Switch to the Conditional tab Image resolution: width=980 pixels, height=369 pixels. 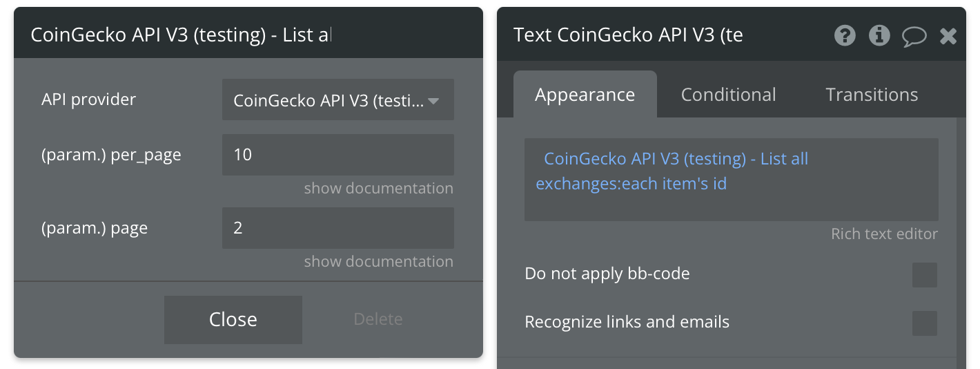pos(729,95)
